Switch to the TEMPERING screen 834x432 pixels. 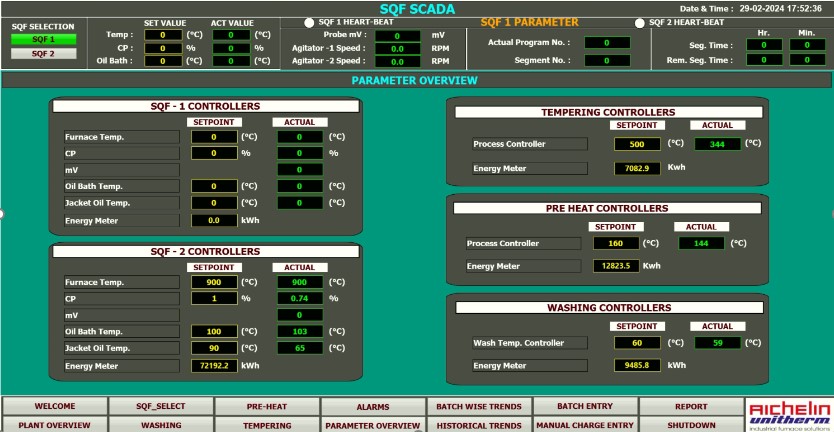[x=267, y=425]
